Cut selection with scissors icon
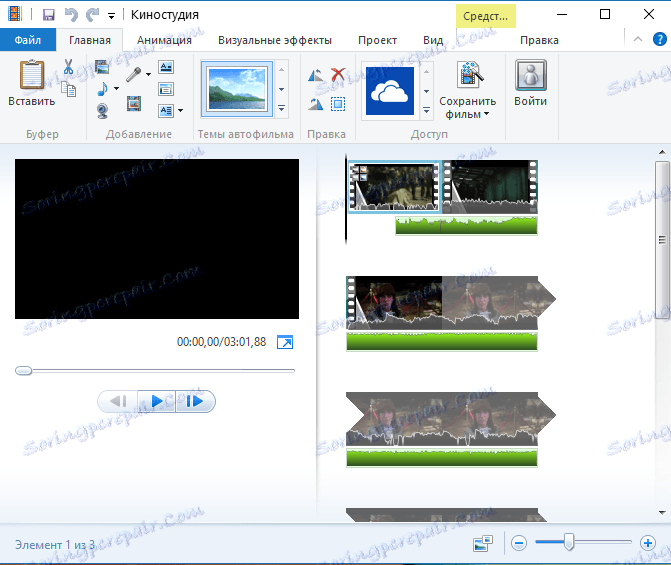The height and width of the screenshot is (565, 671). tap(68, 67)
